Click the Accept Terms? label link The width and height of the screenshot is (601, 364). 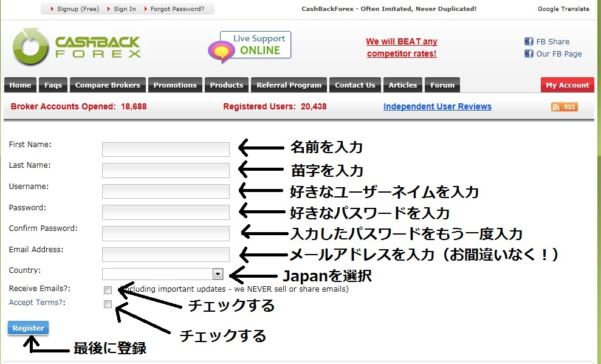(37, 302)
